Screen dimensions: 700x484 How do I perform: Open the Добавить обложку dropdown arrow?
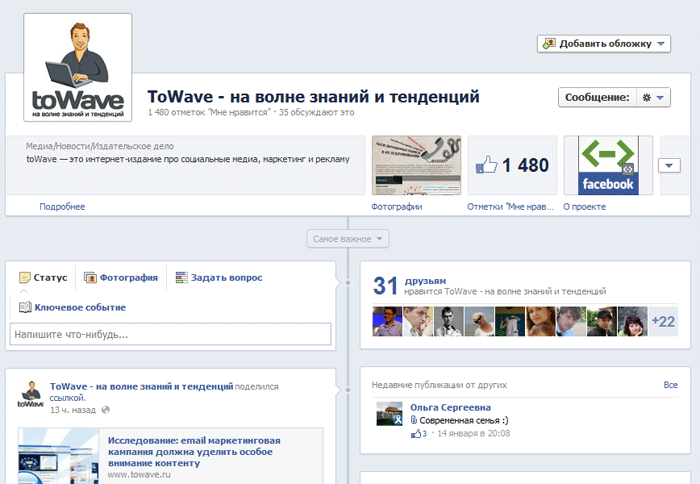(661, 44)
